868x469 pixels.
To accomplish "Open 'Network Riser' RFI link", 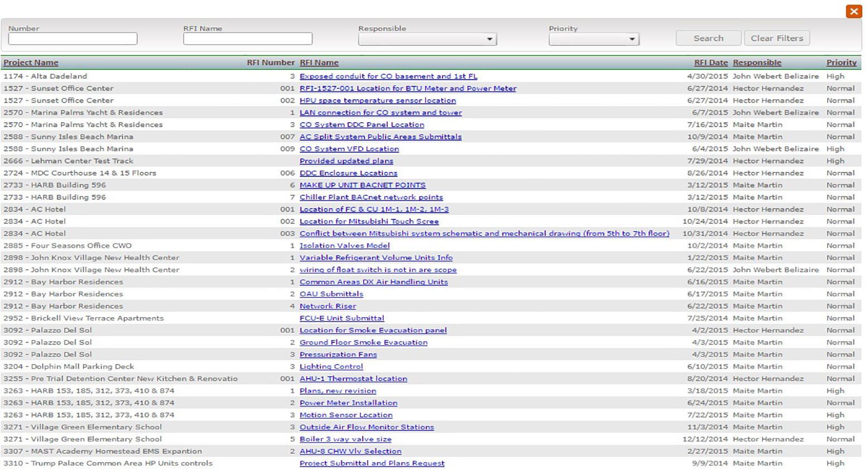I will click(x=327, y=306).
